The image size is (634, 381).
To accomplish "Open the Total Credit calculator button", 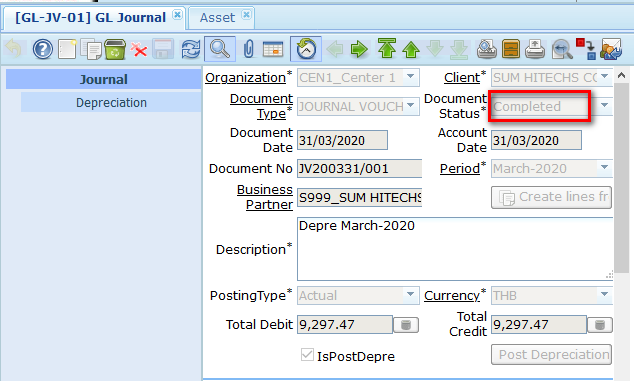I will pyautogui.click(x=600, y=325).
